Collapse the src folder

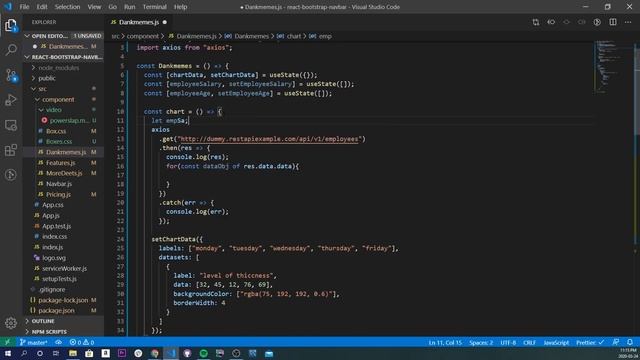click(42, 89)
